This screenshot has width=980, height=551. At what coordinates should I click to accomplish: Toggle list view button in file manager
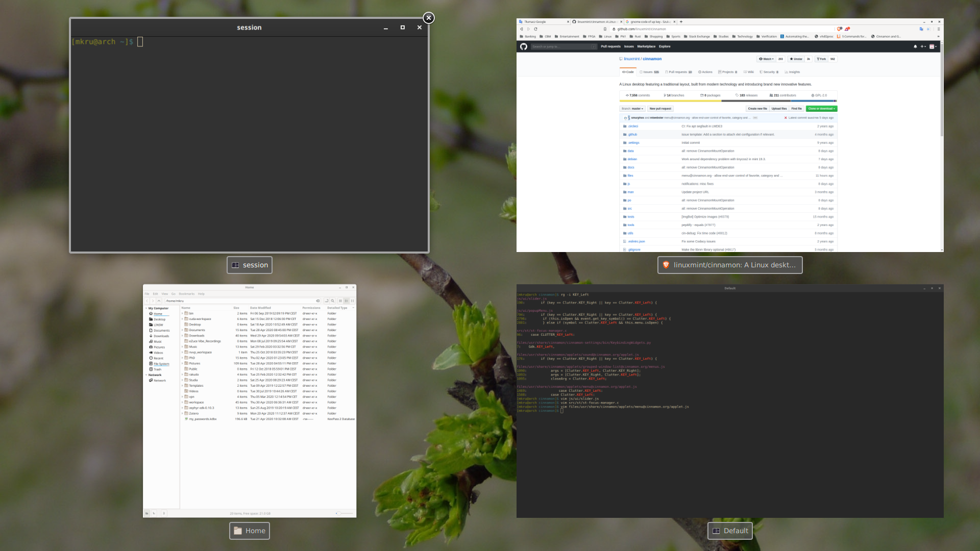click(x=346, y=301)
